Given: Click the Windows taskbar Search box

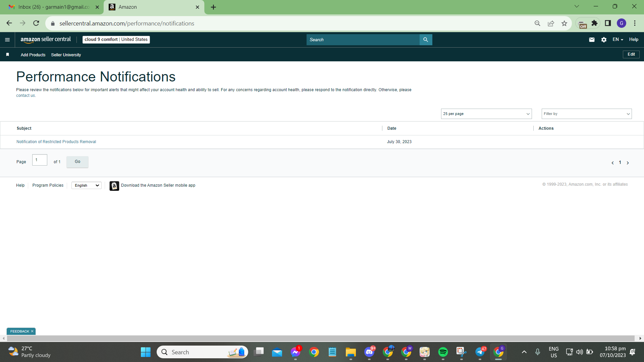Looking at the screenshot, I should [x=202, y=352].
